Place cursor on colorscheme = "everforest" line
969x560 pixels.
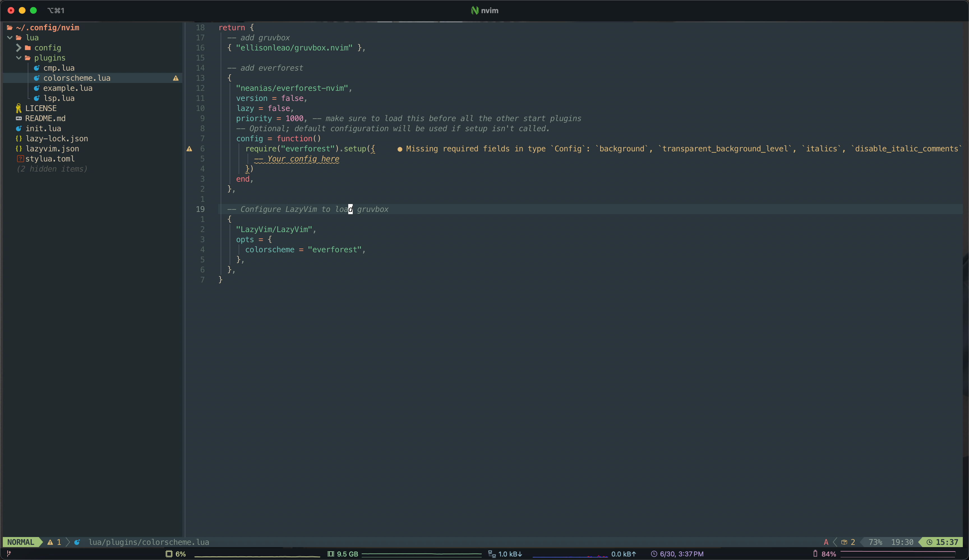pyautogui.click(x=305, y=249)
